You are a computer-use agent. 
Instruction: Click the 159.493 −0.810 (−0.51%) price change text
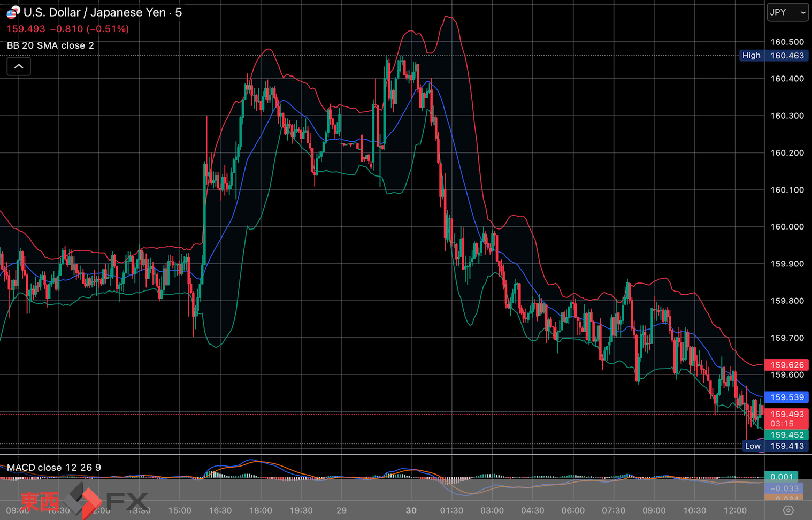tap(68, 29)
